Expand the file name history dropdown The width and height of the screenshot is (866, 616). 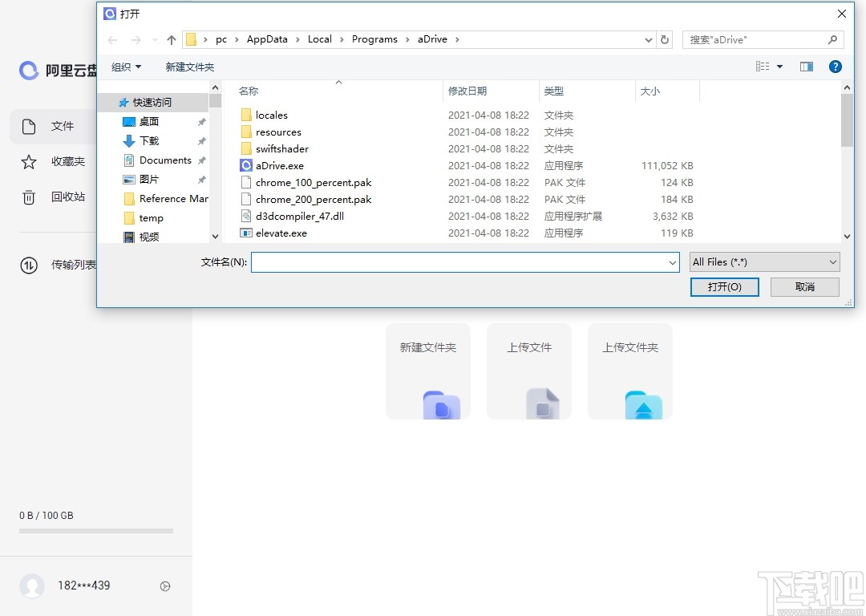[673, 262]
